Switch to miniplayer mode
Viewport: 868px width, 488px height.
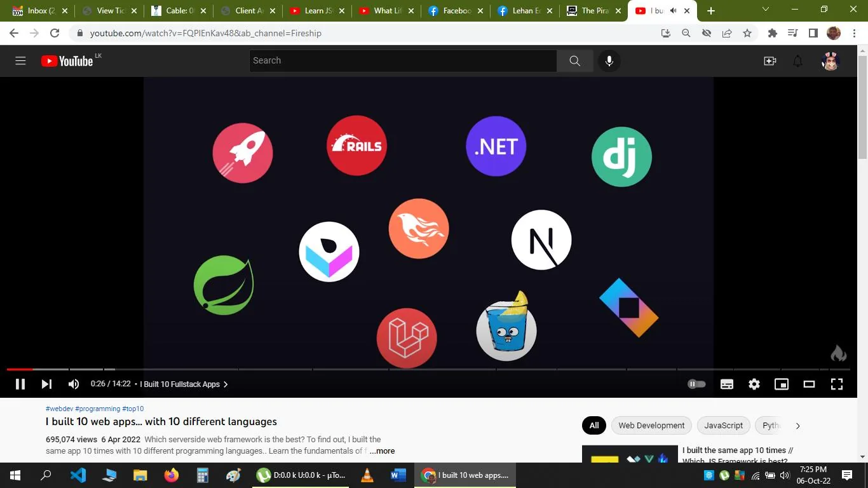[781, 384]
